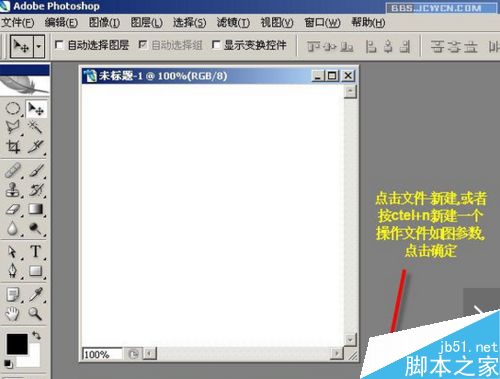The height and width of the screenshot is (379, 500).
Task: Open the 视图(V) menu
Action: click(277, 23)
